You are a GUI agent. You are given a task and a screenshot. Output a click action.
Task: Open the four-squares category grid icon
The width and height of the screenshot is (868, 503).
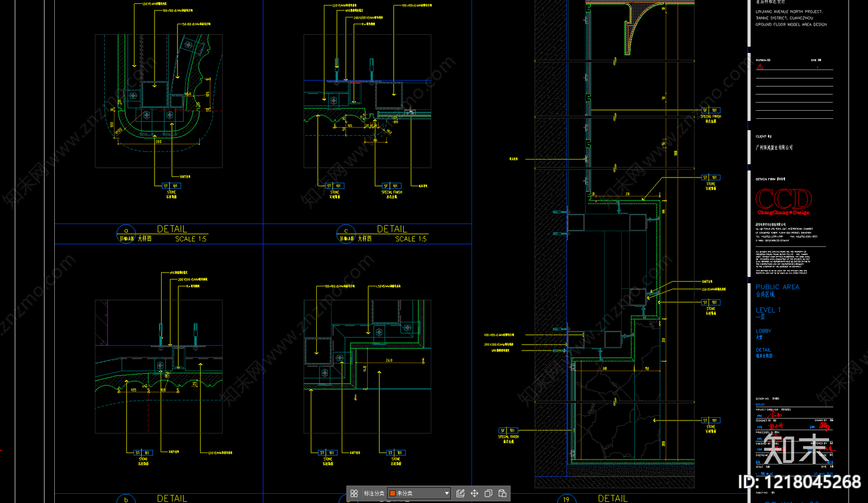click(354, 493)
